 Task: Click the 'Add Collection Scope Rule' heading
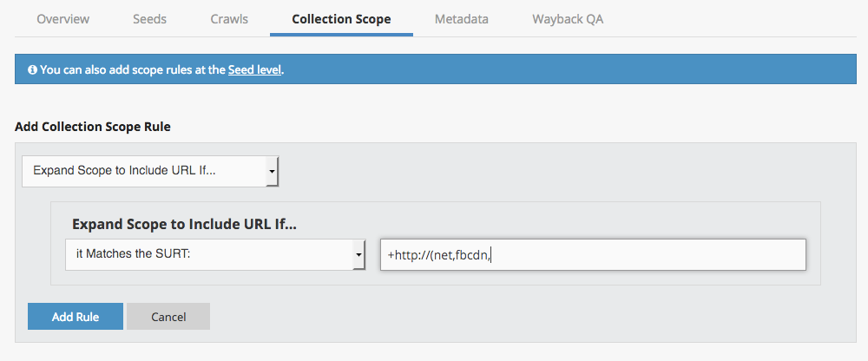(93, 127)
